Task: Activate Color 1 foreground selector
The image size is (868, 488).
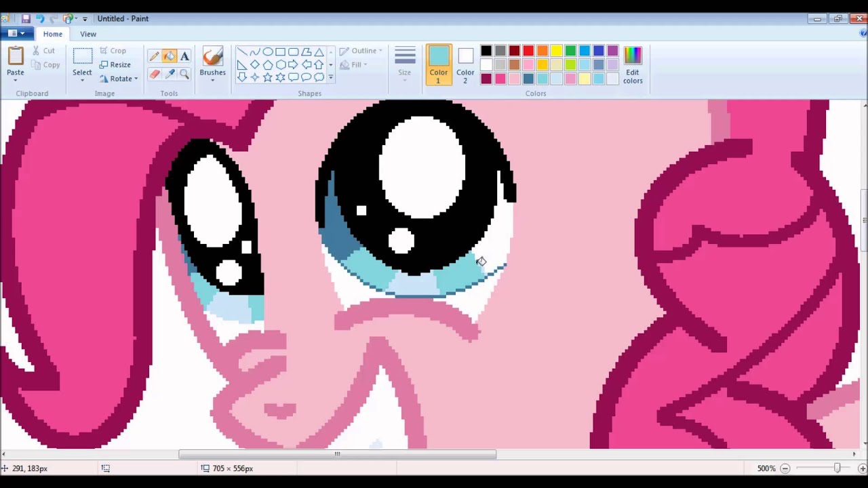Action: 438,65
